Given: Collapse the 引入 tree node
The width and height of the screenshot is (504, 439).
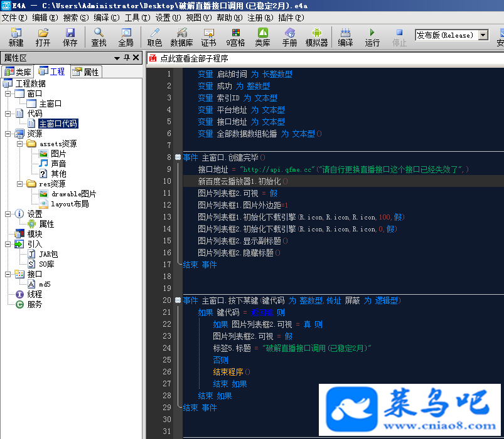Looking at the screenshot, I should pos(8,244).
